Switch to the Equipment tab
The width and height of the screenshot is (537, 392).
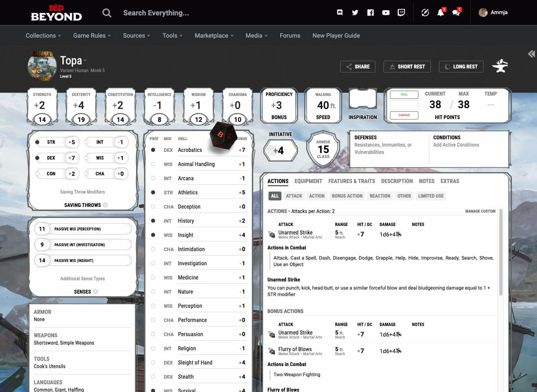click(308, 181)
